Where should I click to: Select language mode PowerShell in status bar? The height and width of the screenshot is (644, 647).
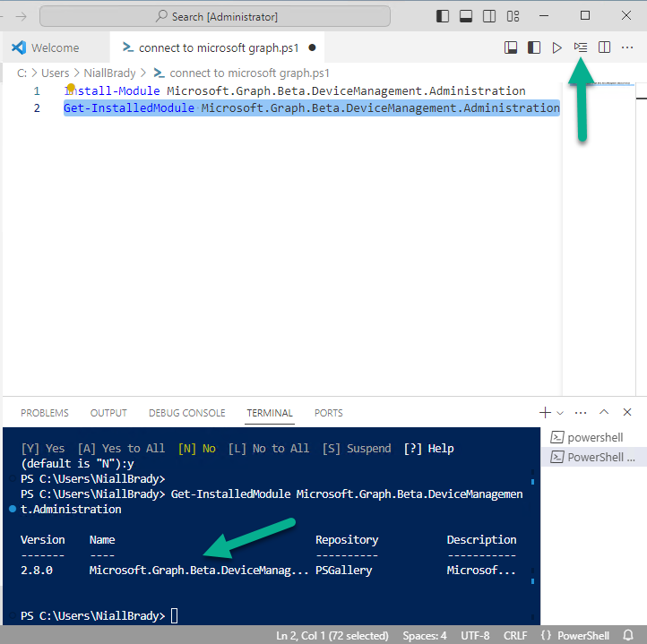583,636
